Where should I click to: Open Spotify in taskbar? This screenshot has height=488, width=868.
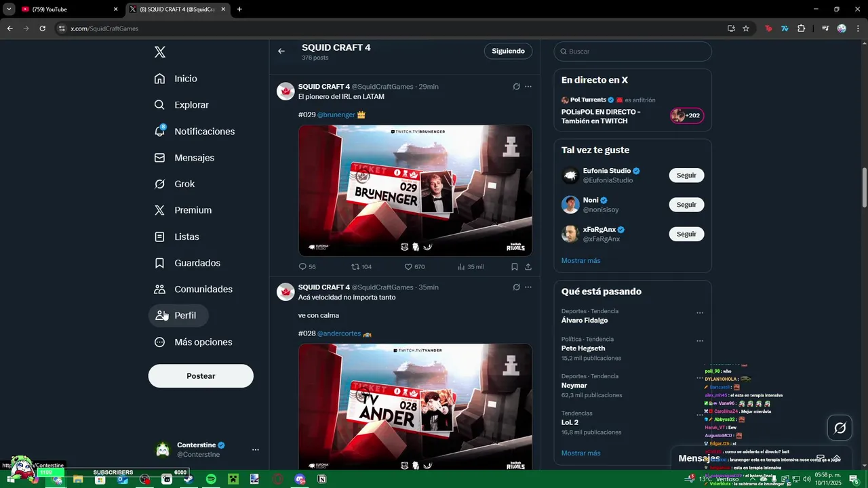211,479
